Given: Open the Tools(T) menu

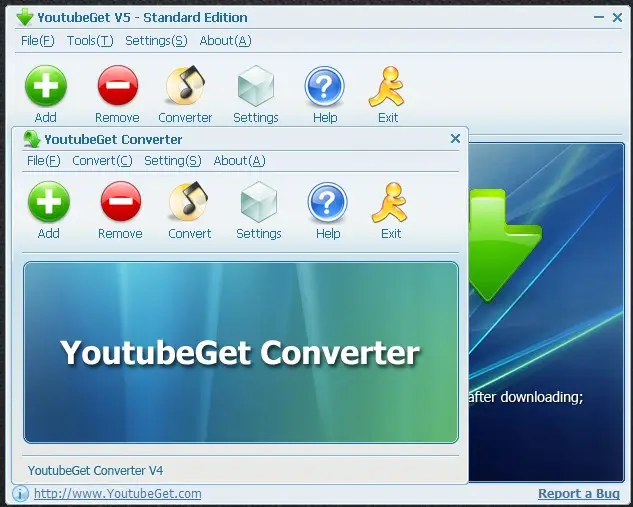Looking at the screenshot, I should point(90,41).
